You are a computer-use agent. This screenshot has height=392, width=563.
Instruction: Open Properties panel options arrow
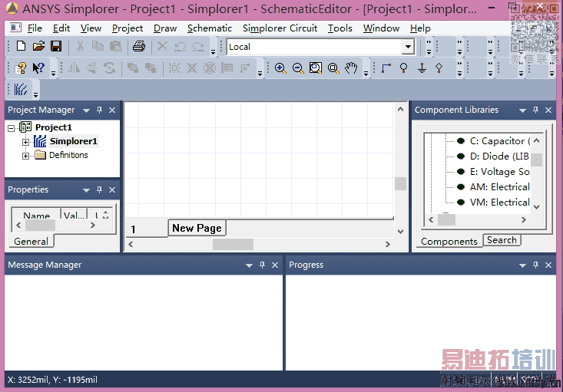coord(86,190)
